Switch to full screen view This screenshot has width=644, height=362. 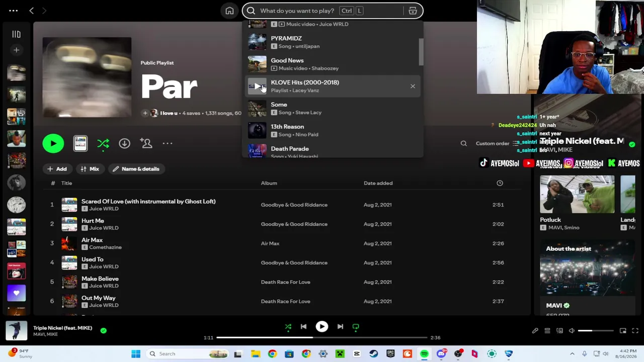point(635,331)
